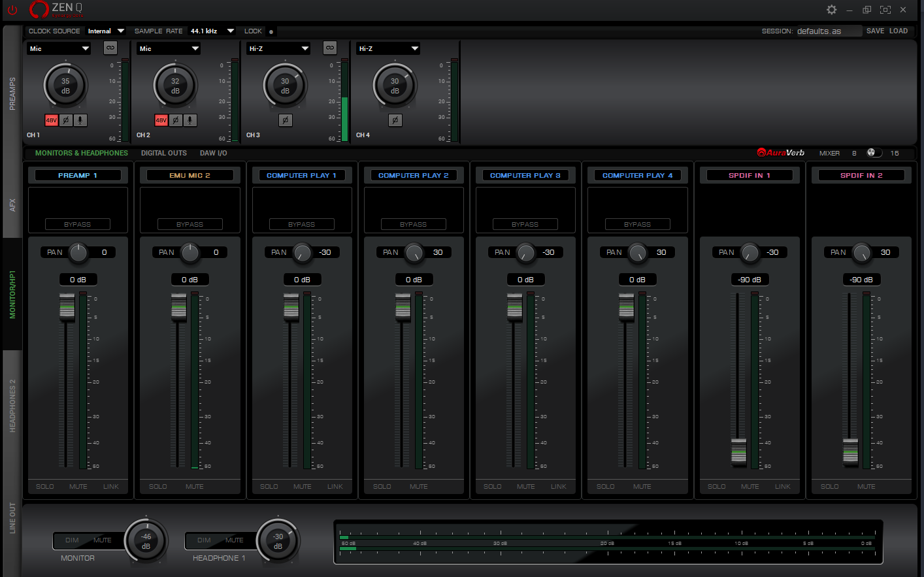
Task: Solo the COMPUTER PLAY 1 channel
Action: click(x=269, y=487)
